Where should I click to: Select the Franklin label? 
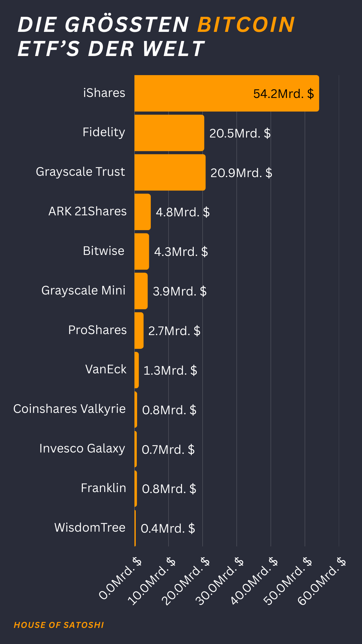tap(104, 488)
